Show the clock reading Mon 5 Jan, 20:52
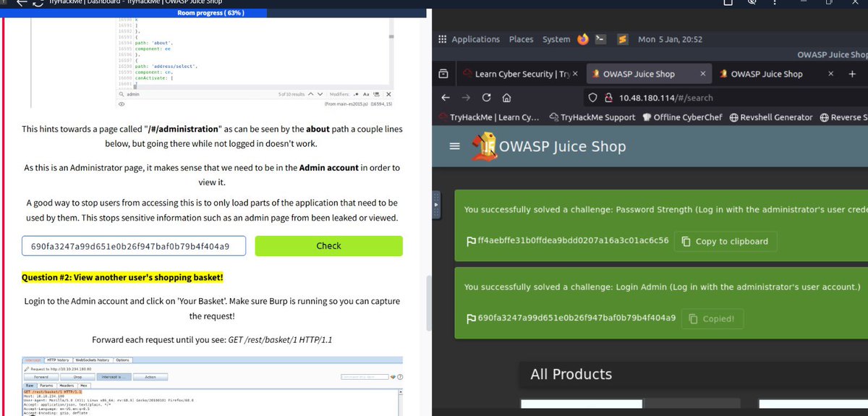 pos(670,40)
